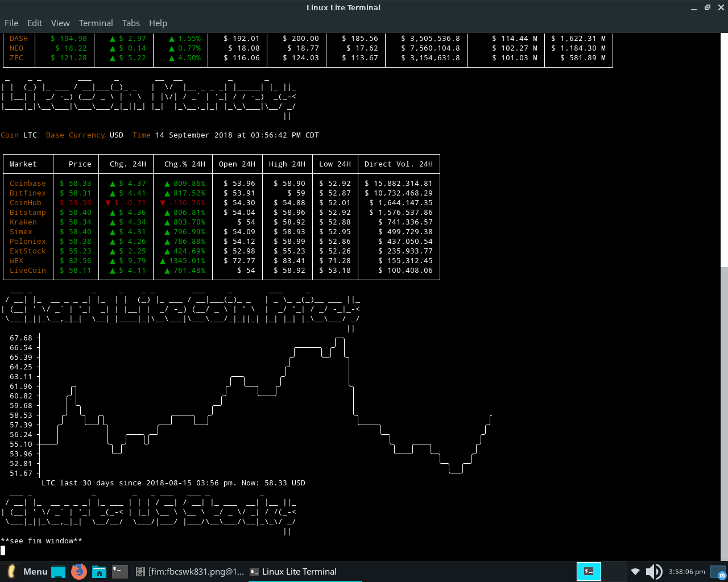
Task: Click the Direct Vol. 24H column header
Action: tap(399, 164)
